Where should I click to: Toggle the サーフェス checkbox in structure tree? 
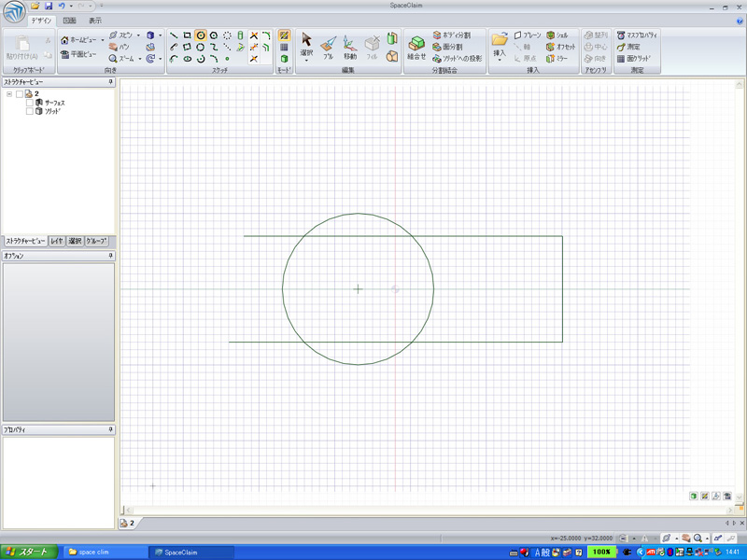click(x=29, y=102)
